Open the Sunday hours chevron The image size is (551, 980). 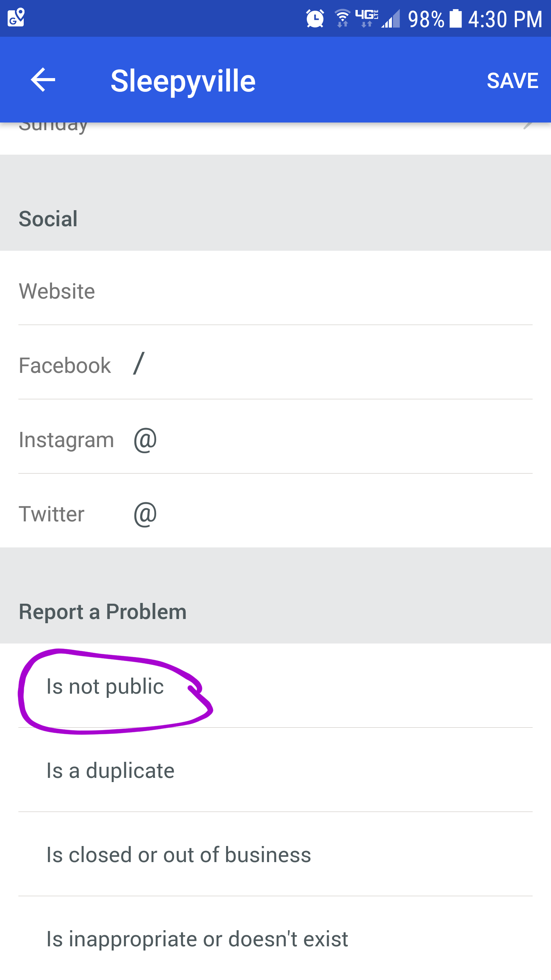tap(528, 125)
